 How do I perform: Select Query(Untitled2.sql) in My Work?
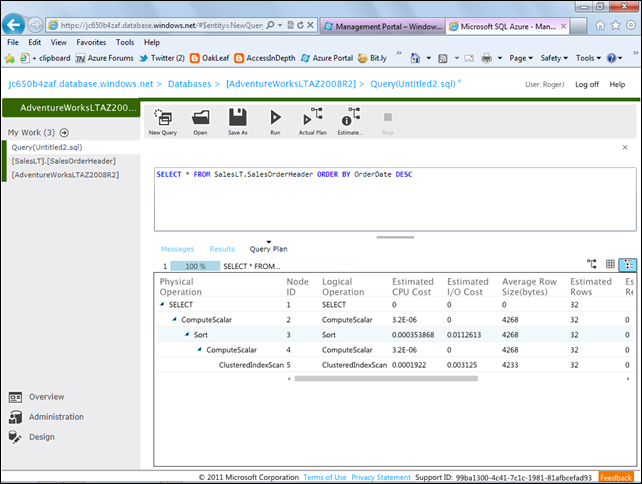pos(47,147)
